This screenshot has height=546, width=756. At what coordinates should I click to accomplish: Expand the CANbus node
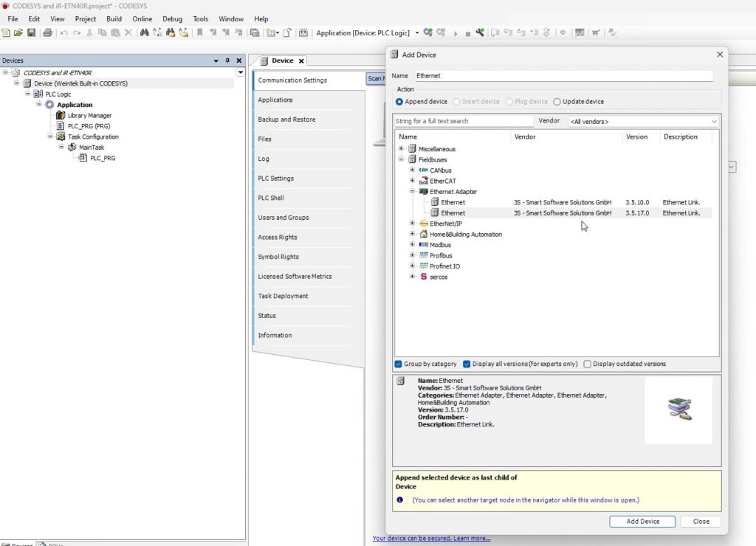[x=412, y=170]
